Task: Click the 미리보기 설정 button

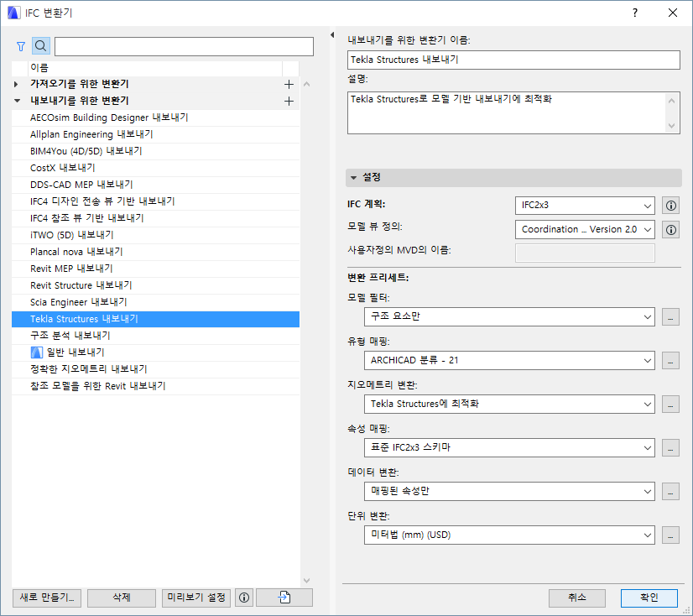Action: click(x=196, y=598)
